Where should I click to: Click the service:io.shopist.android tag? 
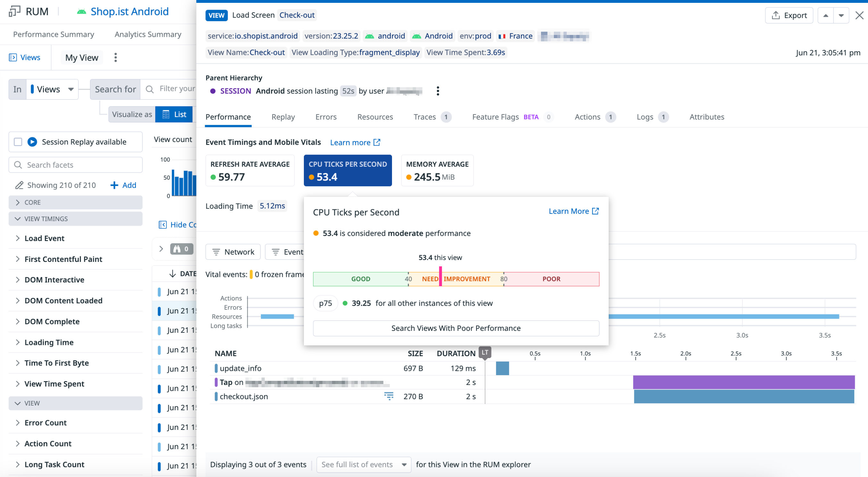252,36
